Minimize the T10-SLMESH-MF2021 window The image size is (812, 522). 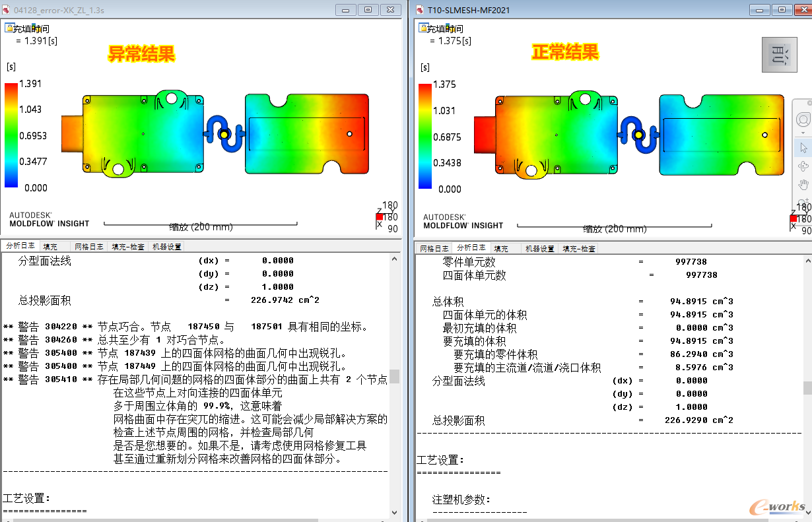759,10
